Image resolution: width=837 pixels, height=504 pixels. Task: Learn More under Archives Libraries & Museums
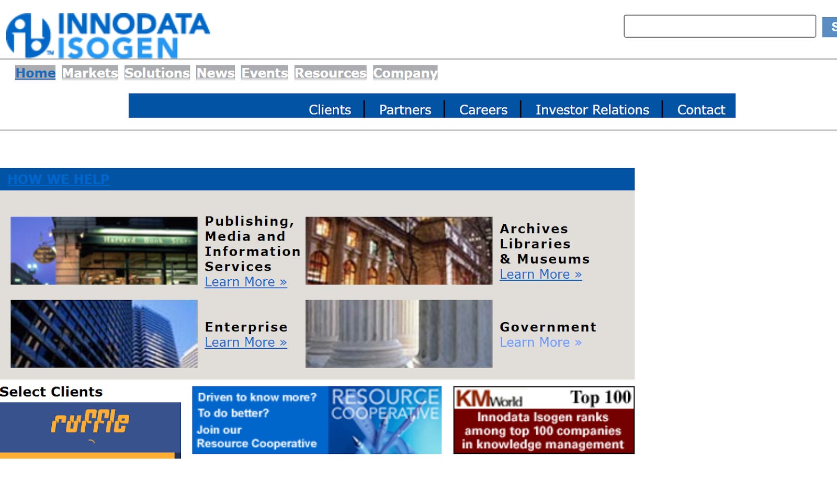point(540,274)
